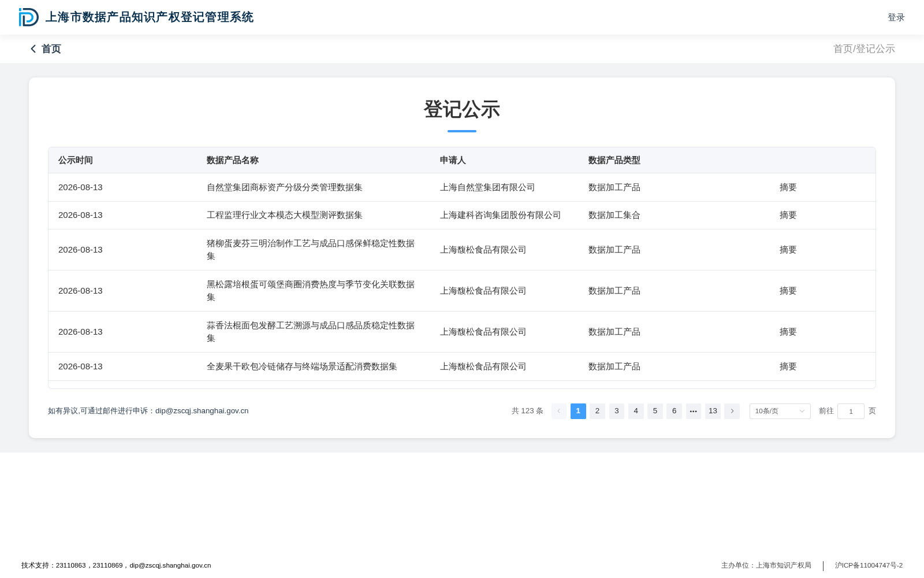The height and width of the screenshot is (578, 924).
Task: Click the 登记公示 page heading
Action: (x=462, y=109)
